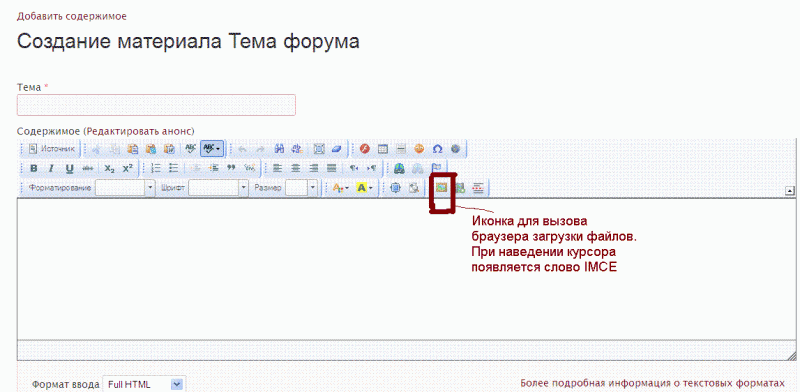The image size is (800, 392).
Task: Toggle underline formatting
Action: pos(69,168)
